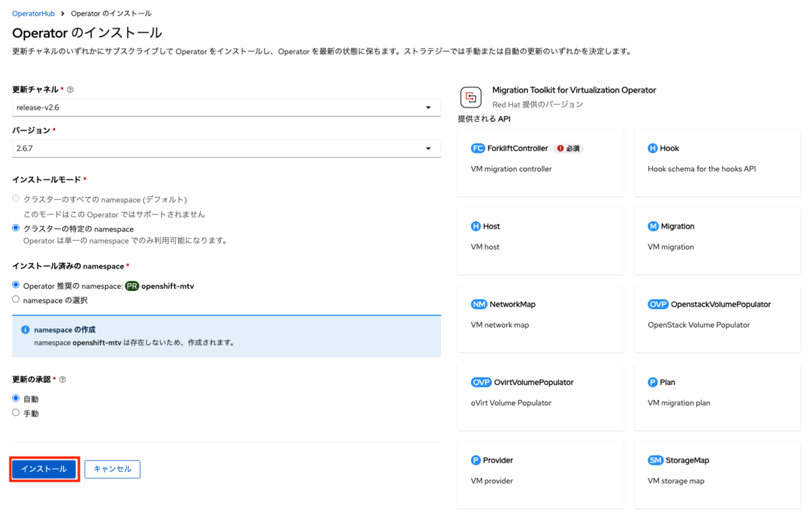The height and width of the screenshot is (515, 812).
Task: Click the NetworkMap card title
Action: click(512, 305)
